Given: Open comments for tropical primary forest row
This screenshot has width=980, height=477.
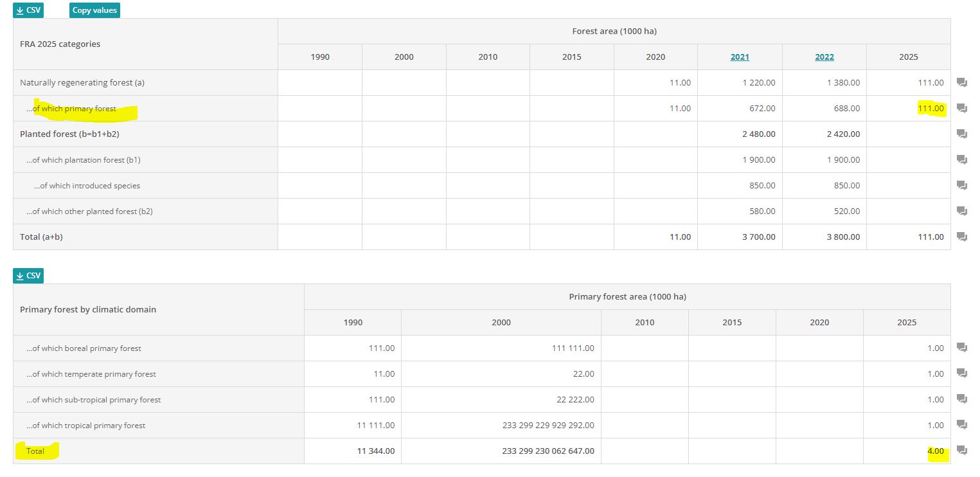Looking at the screenshot, I should click(x=961, y=425).
